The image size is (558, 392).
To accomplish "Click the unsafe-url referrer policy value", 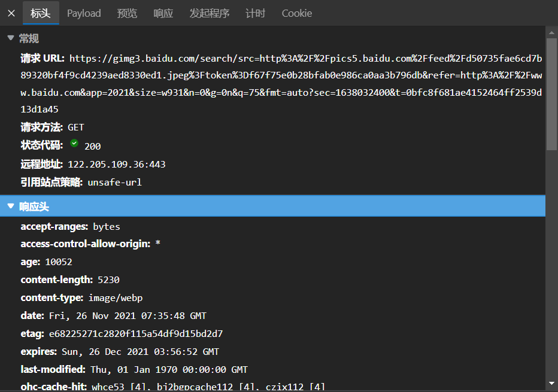I will [x=114, y=183].
